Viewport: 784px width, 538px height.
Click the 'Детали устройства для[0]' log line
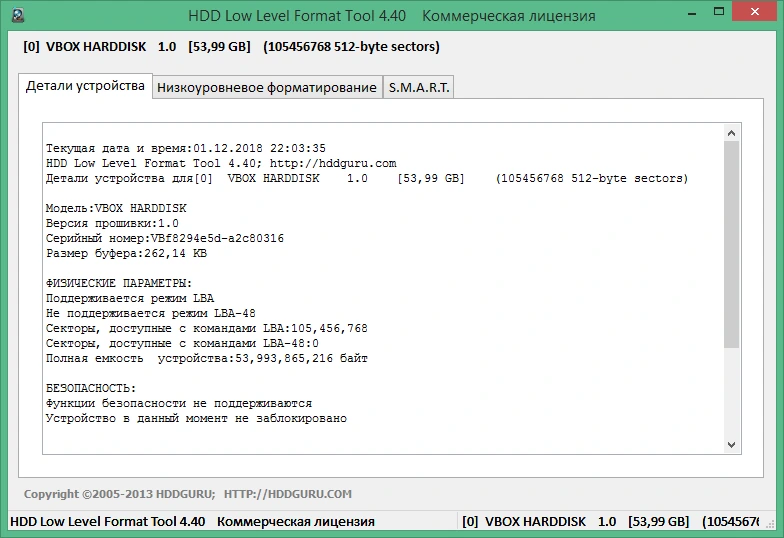(x=367, y=178)
